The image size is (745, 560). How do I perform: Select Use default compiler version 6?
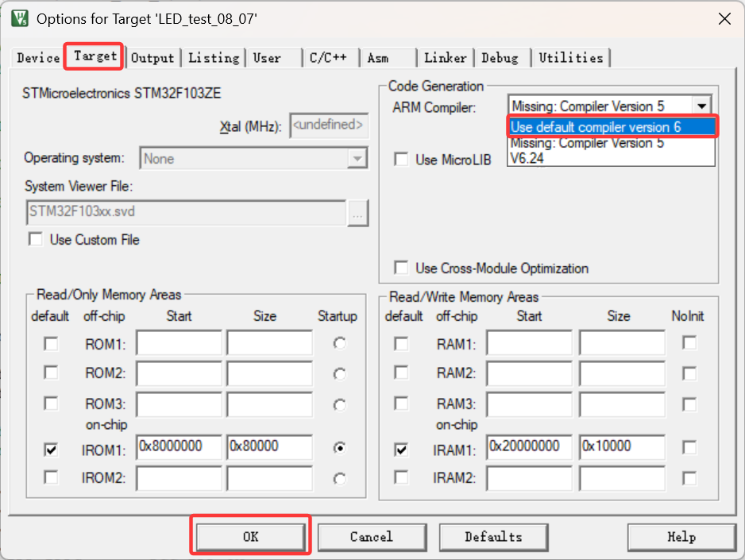click(612, 127)
